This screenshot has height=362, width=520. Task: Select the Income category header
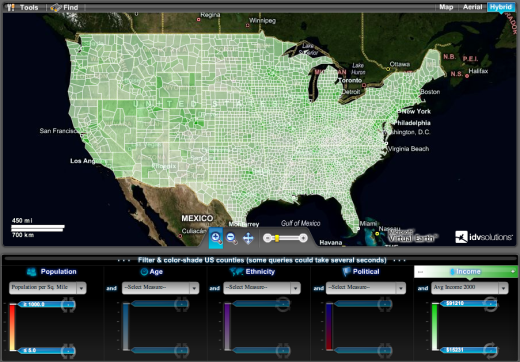pyautogui.click(x=465, y=272)
